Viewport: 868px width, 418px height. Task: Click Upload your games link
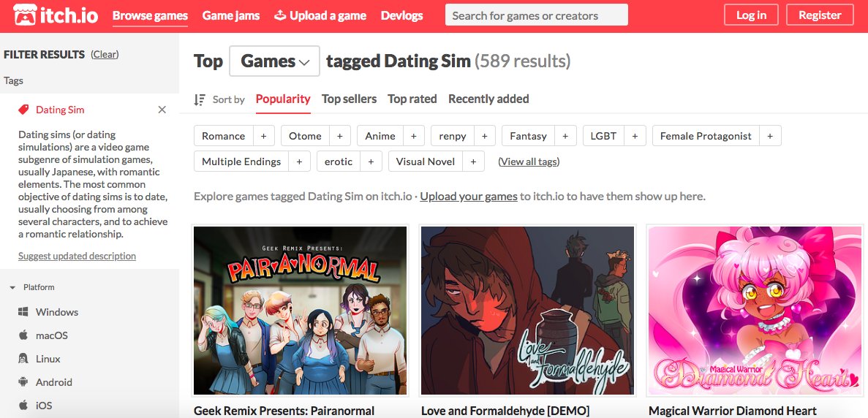469,197
